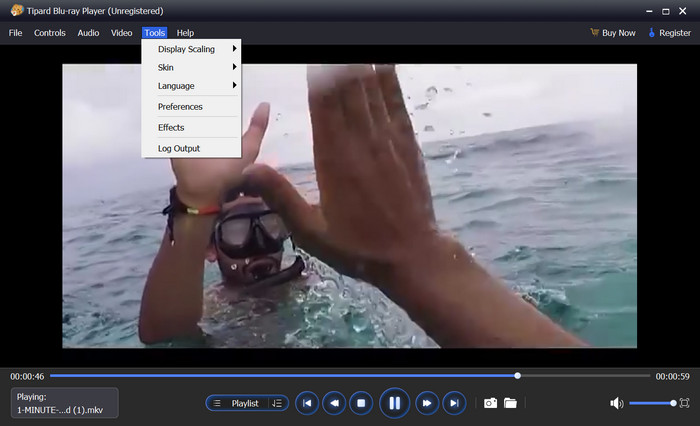Toggle full screen mode icon
700x426 pixels.
[x=684, y=403]
